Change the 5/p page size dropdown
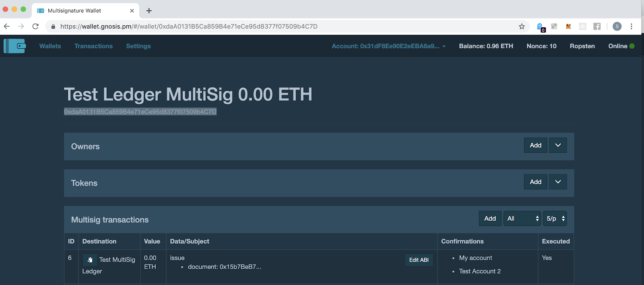 pos(555,219)
